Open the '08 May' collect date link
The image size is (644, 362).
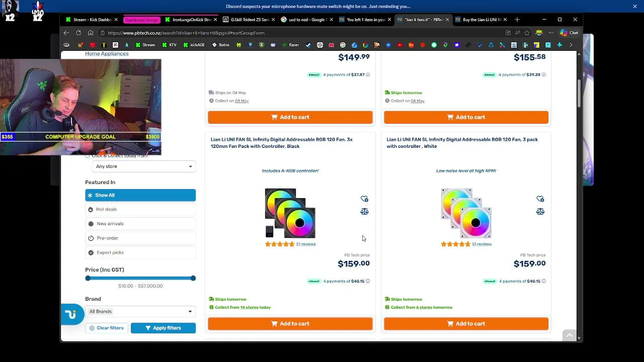pos(242,101)
